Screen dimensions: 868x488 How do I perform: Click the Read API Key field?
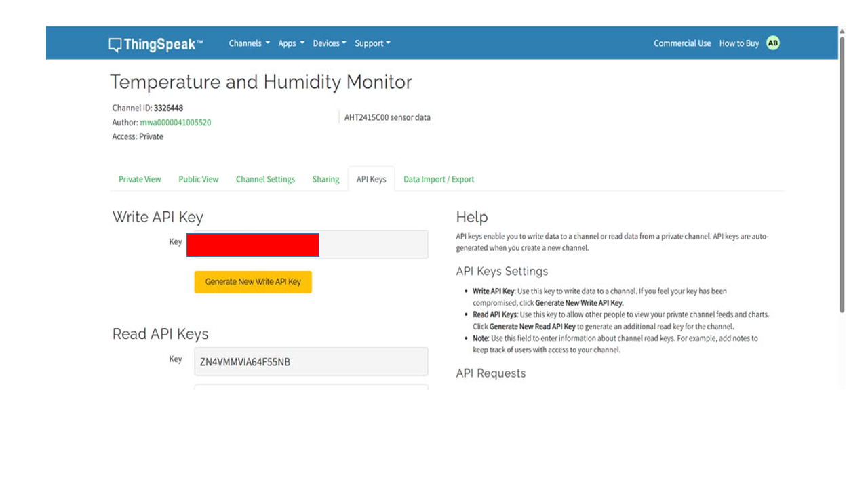311,362
